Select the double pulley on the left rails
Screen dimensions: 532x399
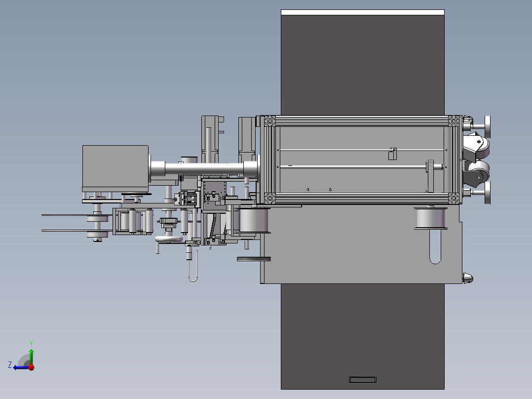coord(97,226)
